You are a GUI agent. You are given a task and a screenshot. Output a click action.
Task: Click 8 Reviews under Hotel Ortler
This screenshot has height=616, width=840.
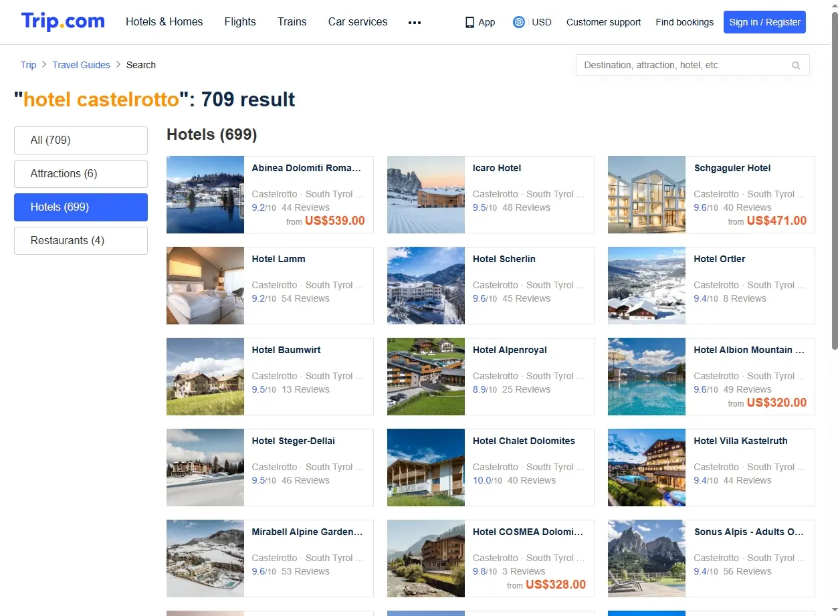click(744, 298)
